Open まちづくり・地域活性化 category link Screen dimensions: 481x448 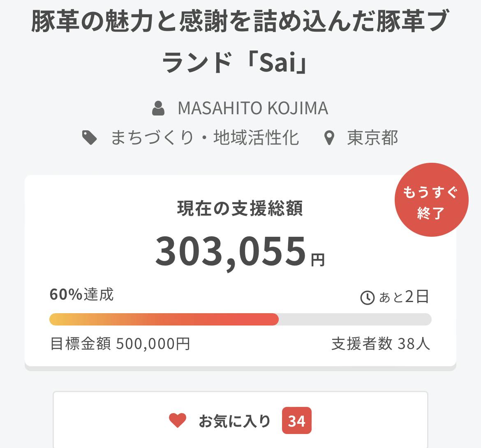point(204,138)
